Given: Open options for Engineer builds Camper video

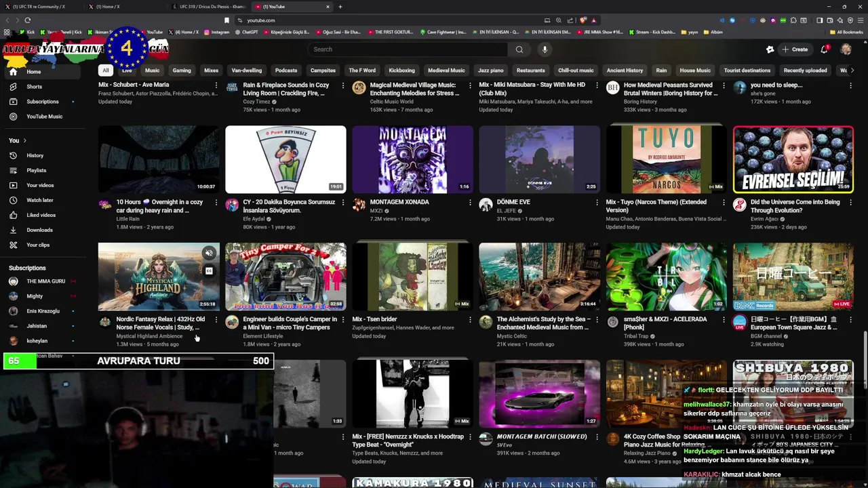Looking at the screenshot, I should (343, 319).
